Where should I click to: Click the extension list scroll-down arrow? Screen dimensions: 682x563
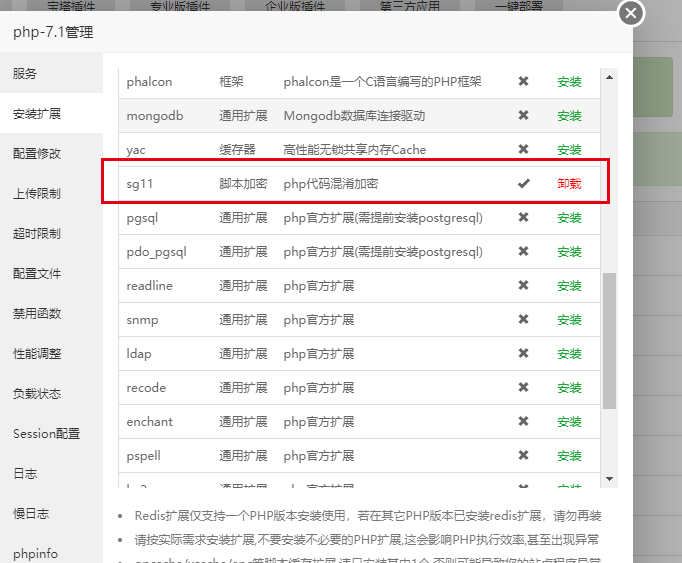[609, 479]
